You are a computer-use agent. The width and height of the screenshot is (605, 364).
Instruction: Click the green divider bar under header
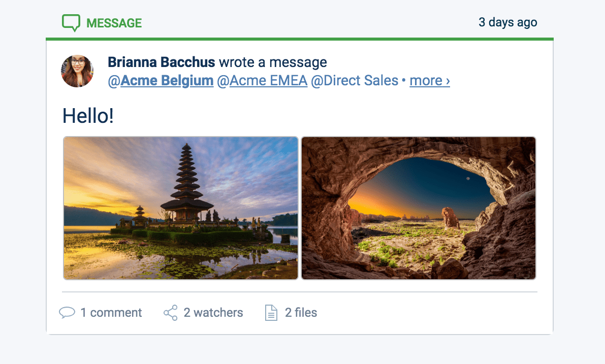point(300,39)
